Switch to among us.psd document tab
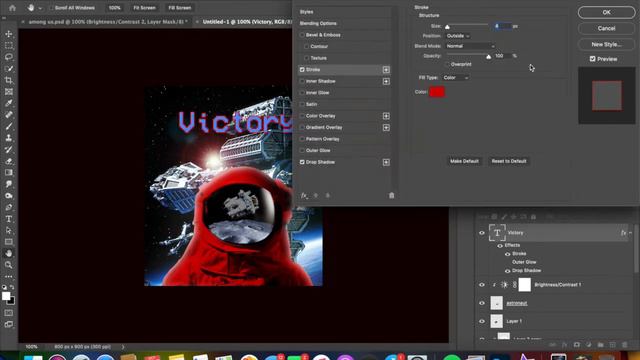 click(108, 22)
